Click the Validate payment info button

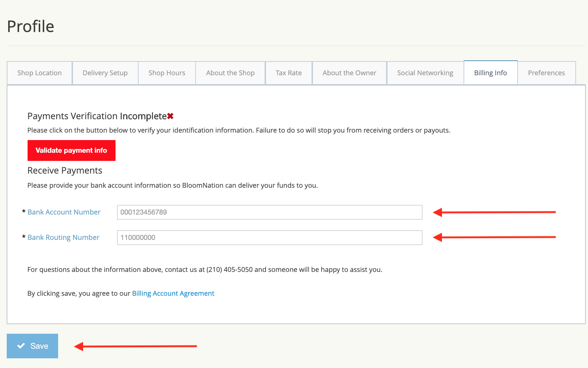pos(72,150)
